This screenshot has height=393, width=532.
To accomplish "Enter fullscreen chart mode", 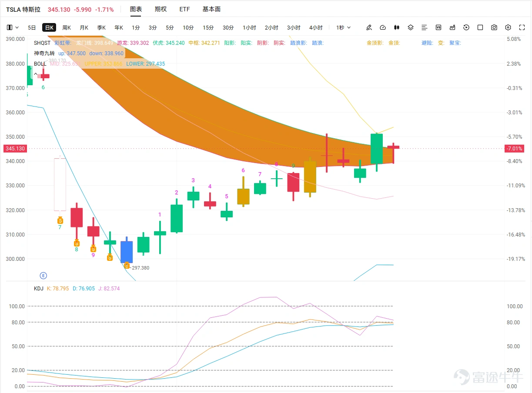I will pos(522,27).
